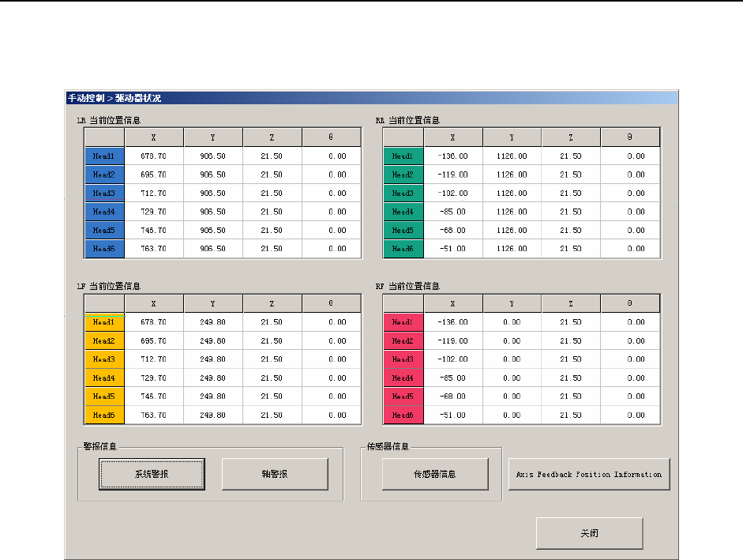Image resolution: width=743 pixels, height=560 pixels.
Task: Click the X column header in RR table
Action: [453, 137]
